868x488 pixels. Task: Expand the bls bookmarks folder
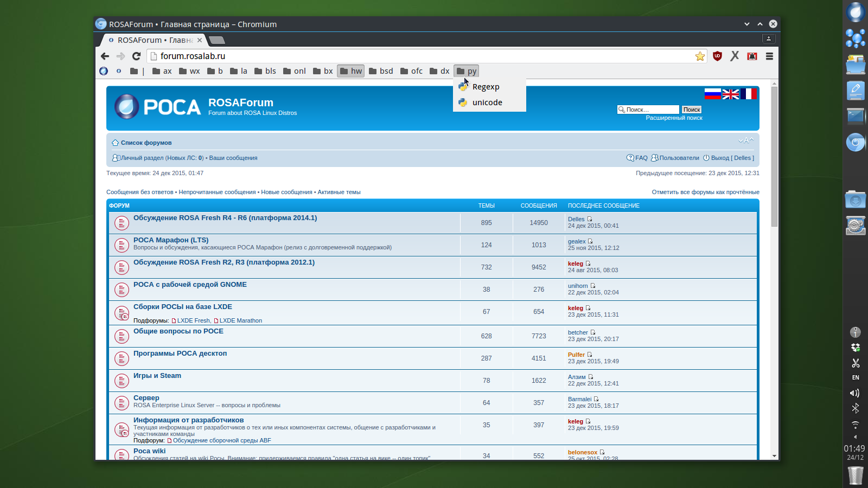[265, 71]
